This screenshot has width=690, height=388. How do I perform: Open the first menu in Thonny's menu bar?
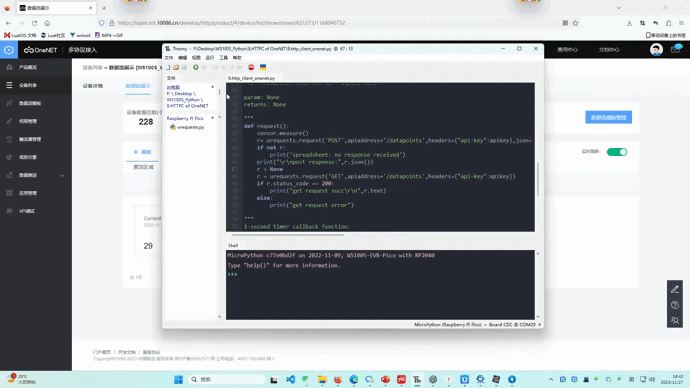pyautogui.click(x=169, y=58)
